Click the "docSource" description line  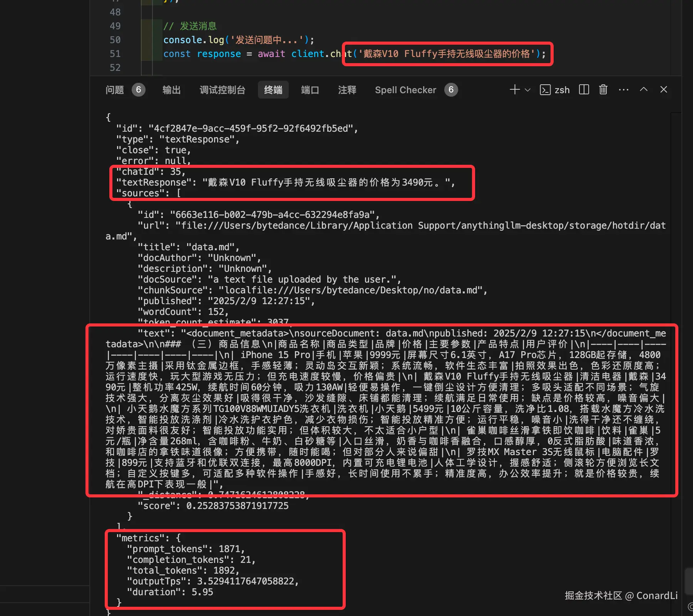pyautogui.click(x=269, y=280)
